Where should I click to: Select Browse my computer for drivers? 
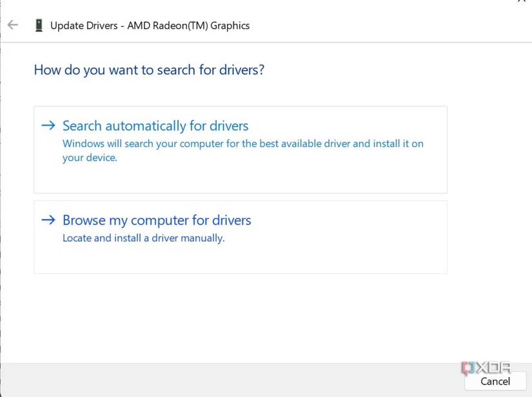pyautogui.click(x=156, y=220)
